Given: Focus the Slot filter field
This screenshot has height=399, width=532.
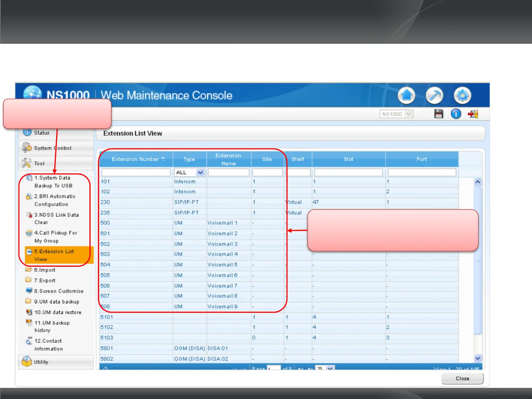Looking at the screenshot, I should tap(348, 173).
